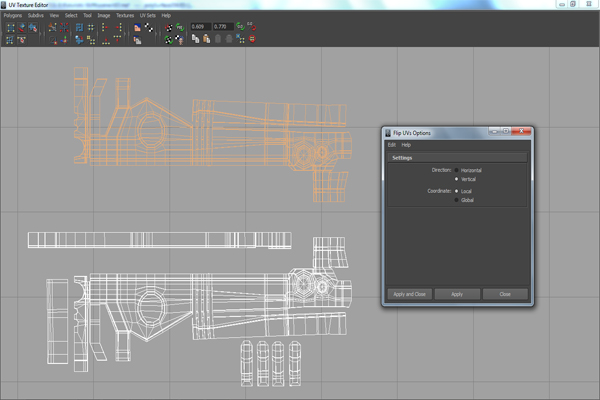
Task: Open the Image menu
Action: pyautogui.click(x=104, y=16)
